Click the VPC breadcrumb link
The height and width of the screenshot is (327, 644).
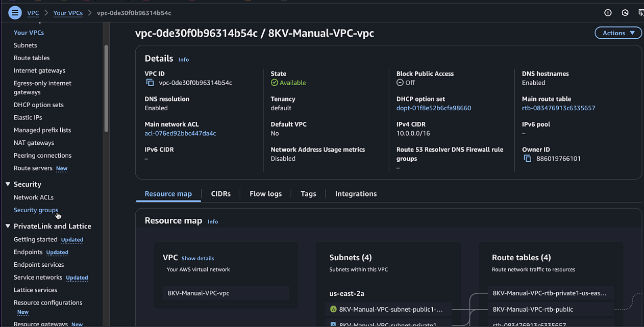[x=33, y=13]
